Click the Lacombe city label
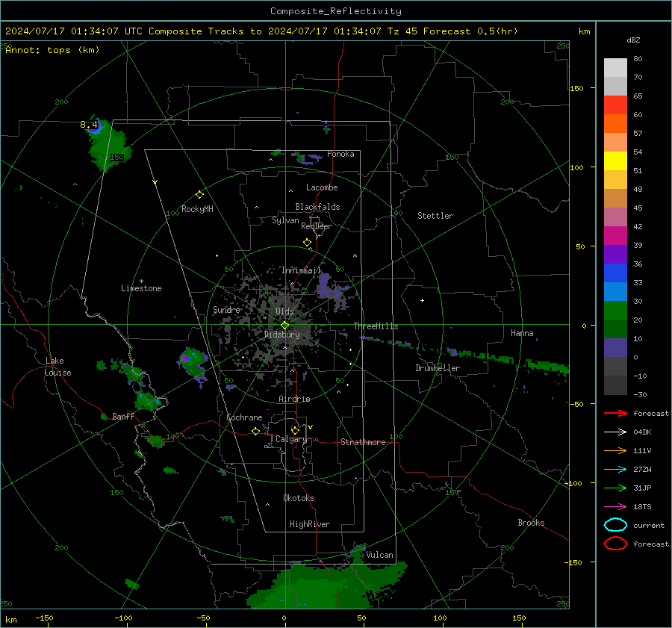The image size is (672, 628). [322, 187]
